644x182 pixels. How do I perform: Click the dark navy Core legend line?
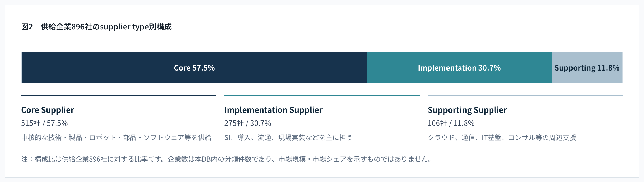118,96
